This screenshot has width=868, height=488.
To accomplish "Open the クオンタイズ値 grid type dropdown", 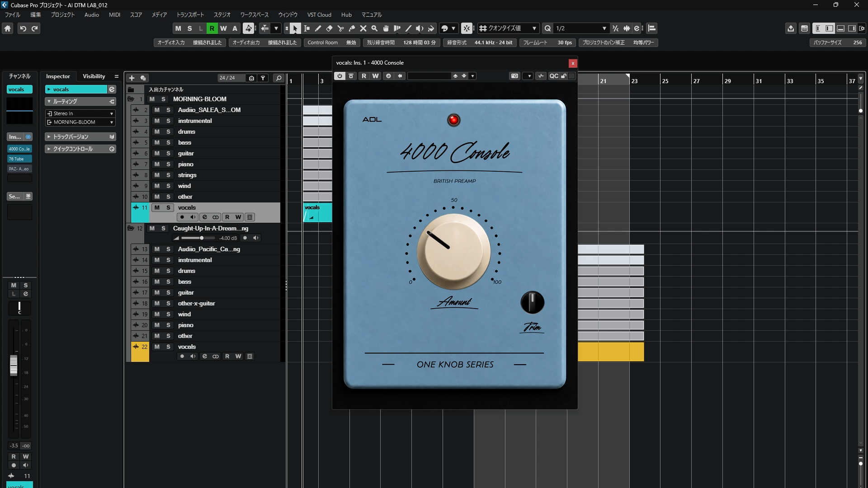I will pos(508,28).
